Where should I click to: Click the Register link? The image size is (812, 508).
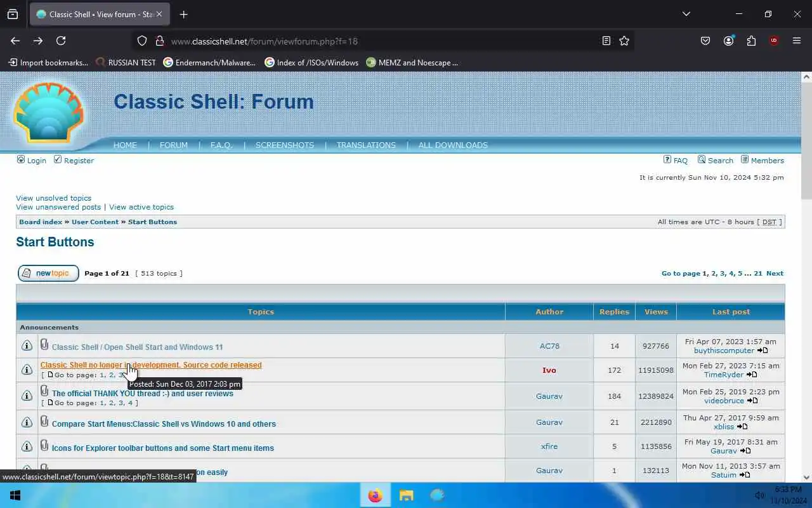click(x=79, y=161)
